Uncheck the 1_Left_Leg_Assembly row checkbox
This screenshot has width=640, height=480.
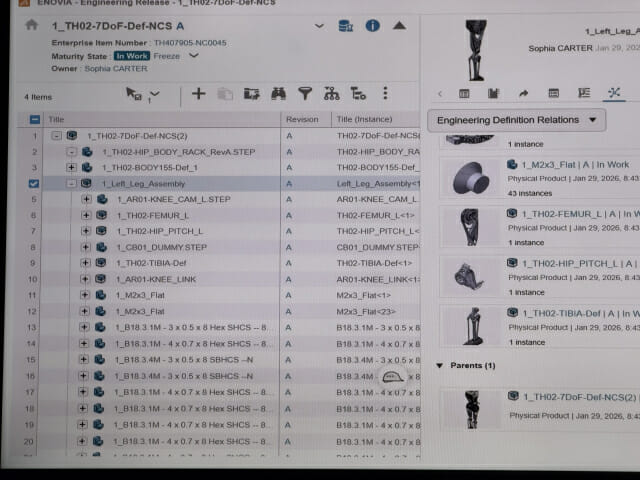point(35,184)
